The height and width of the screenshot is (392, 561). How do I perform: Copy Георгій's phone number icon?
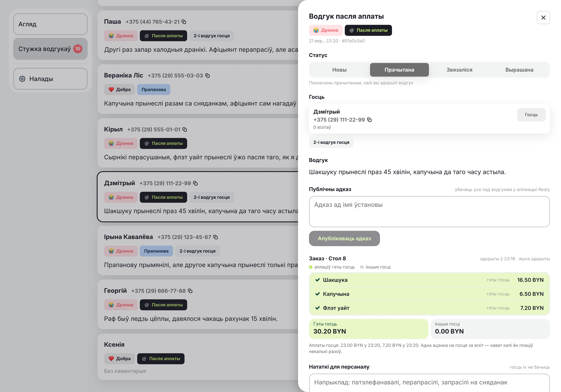[x=190, y=291]
